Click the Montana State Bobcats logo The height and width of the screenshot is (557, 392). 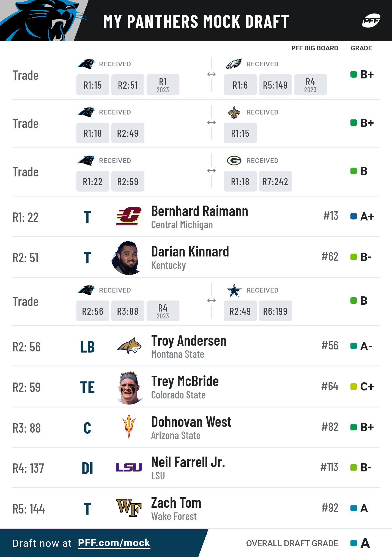click(x=129, y=346)
